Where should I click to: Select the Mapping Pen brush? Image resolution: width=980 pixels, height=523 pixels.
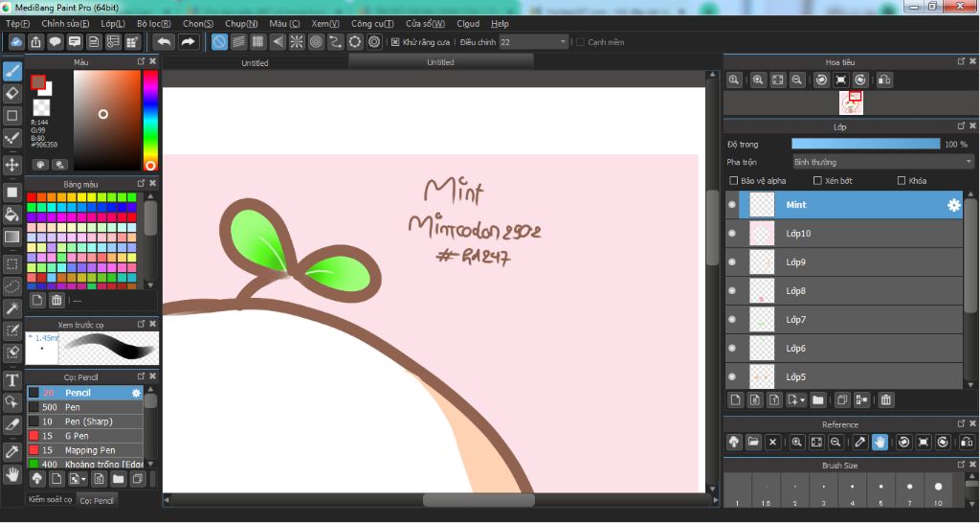(x=85, y=450)
